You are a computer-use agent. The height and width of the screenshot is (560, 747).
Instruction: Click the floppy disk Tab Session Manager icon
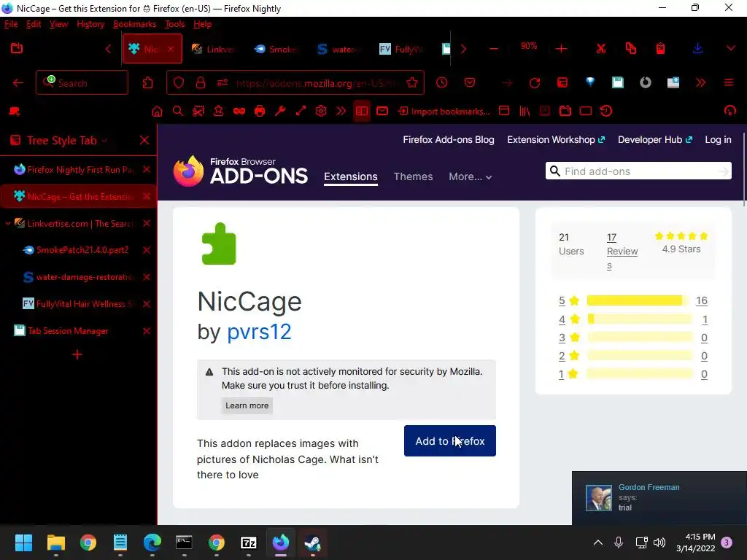coord(617,83)
